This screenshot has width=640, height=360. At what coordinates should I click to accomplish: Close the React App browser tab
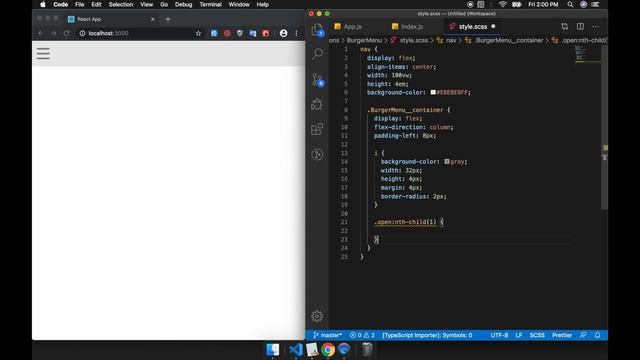point(153,19)
